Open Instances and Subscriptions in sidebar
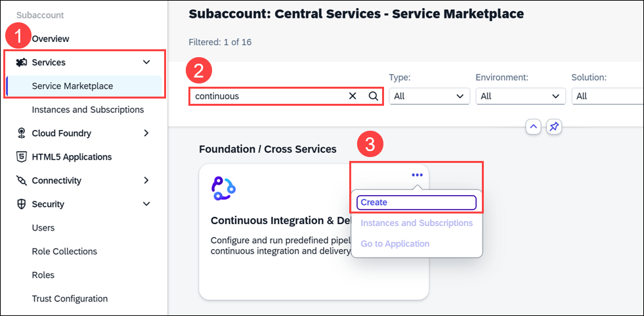 88,110
